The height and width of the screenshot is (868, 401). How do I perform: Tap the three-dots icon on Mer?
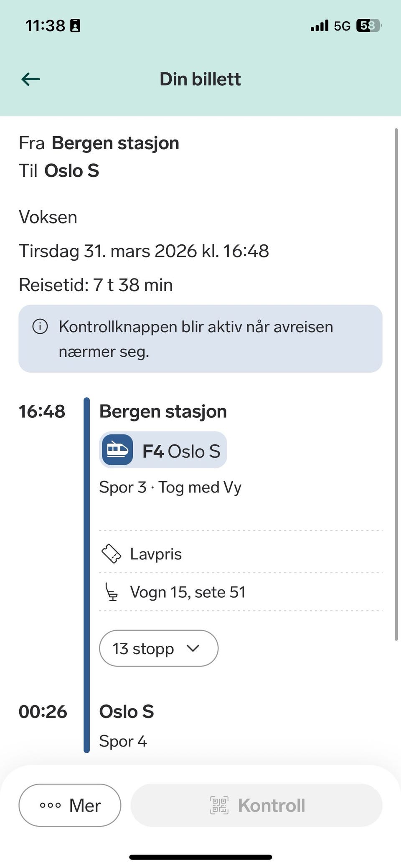click(x=50, y=805)
